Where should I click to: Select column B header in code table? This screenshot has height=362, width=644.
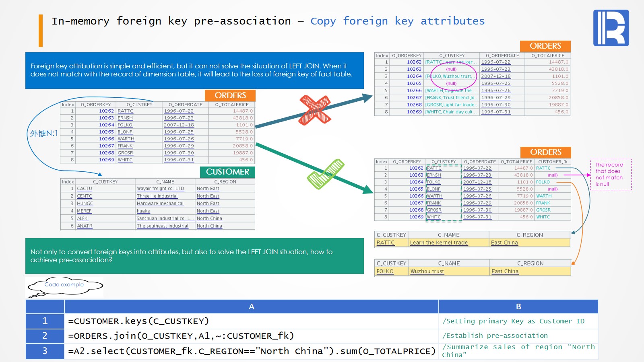(x=518, y=306)
